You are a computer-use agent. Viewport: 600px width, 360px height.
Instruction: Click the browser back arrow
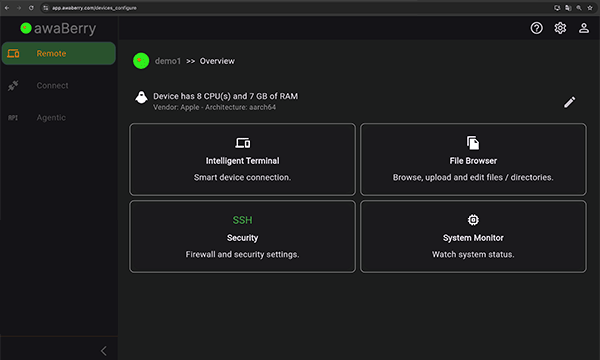[7, 8]
